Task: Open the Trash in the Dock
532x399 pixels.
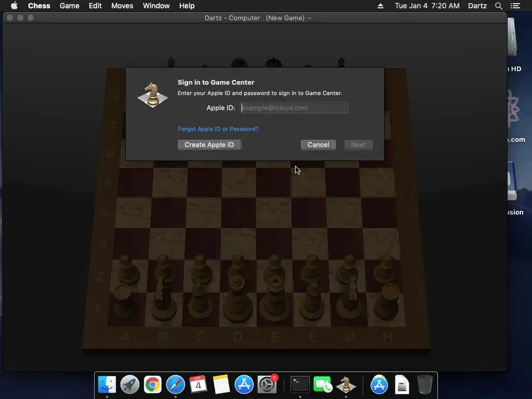Action: pos(425,385)
